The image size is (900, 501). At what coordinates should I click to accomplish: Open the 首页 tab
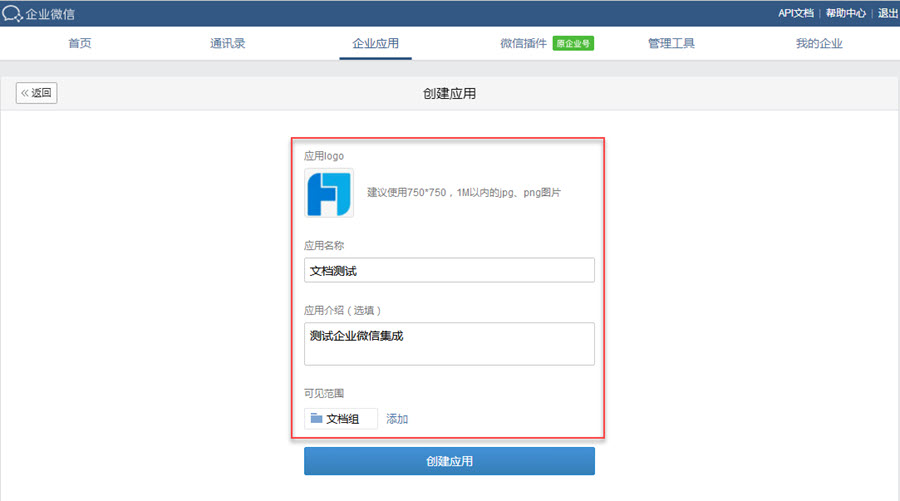[x=80, y=43]
